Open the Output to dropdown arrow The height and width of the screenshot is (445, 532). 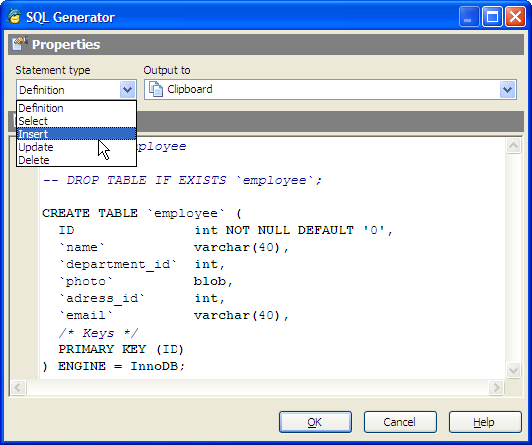click(507, 90)
